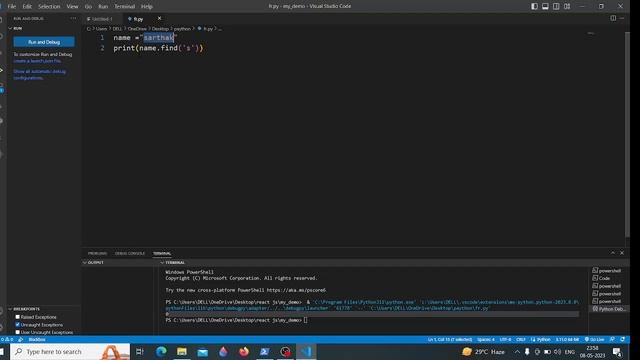Maximize the panel with the up chevron
This screenshot has height=360, width=640.
(x=613, y=253)
